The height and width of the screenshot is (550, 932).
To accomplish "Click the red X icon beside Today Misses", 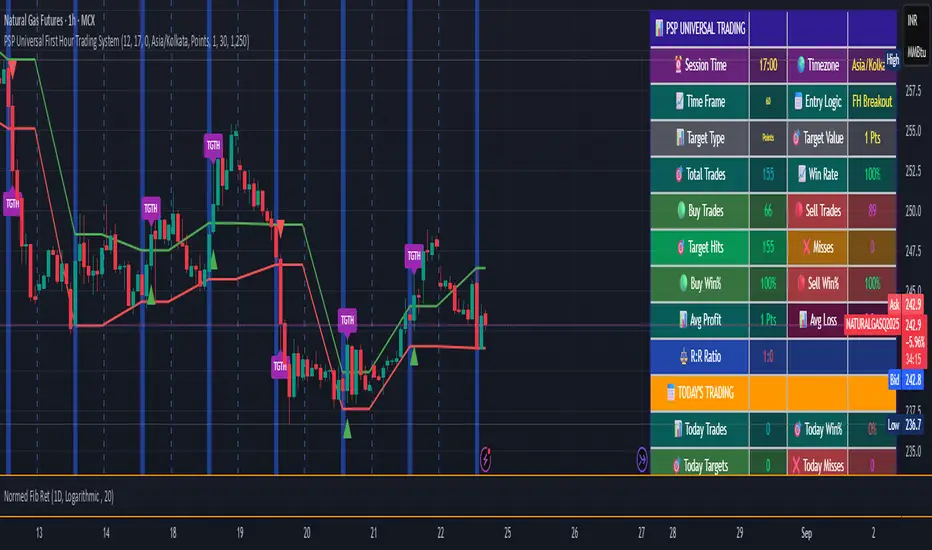I will click(x=796, y=466).
